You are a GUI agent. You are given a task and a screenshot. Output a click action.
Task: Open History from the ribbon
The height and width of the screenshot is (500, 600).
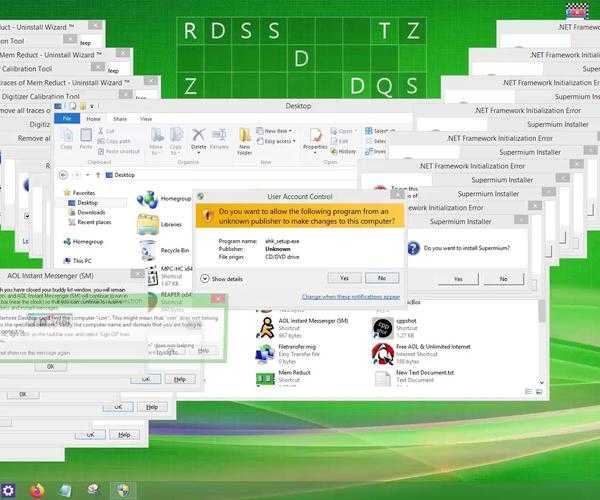tap(343, 151)
